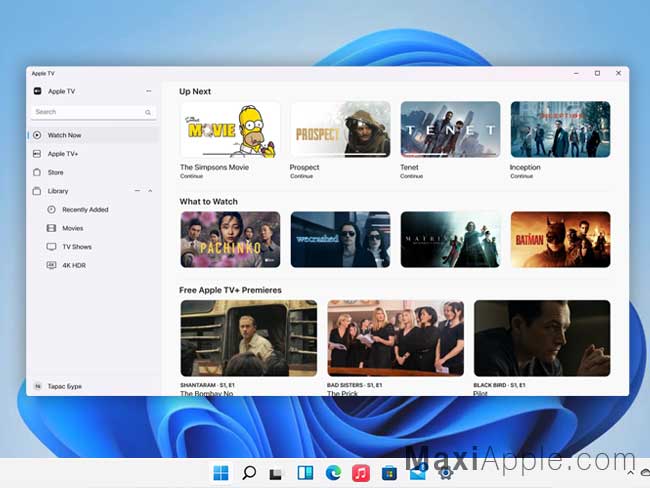Screen dimensions: 650x488
Task: Open the Matrix movie thumbnail
Action: 450,240
